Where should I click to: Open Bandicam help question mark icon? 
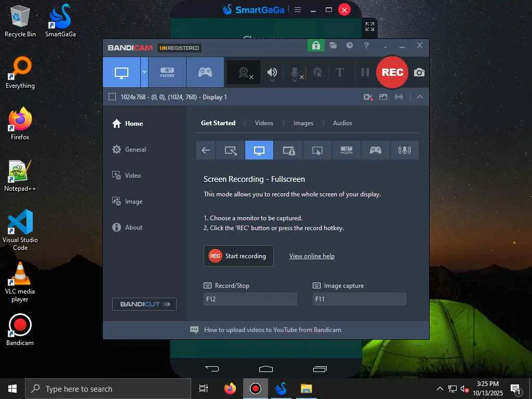(366, 46)
